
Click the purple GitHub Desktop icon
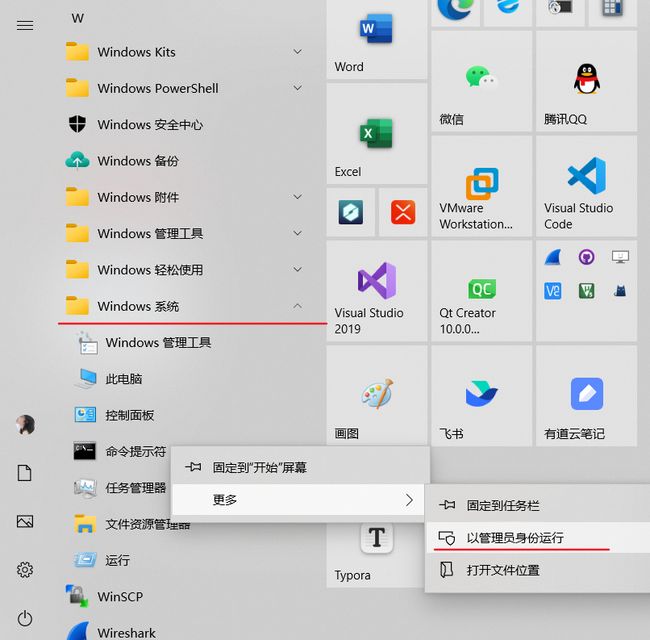pos(586,257)
